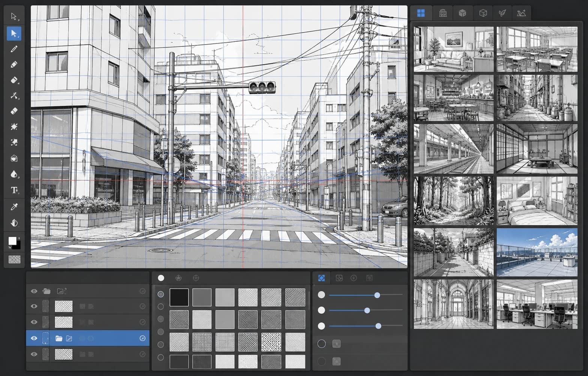
Task: Click the arrow-with-sparkles tool icon
Action: coord(14,142)
